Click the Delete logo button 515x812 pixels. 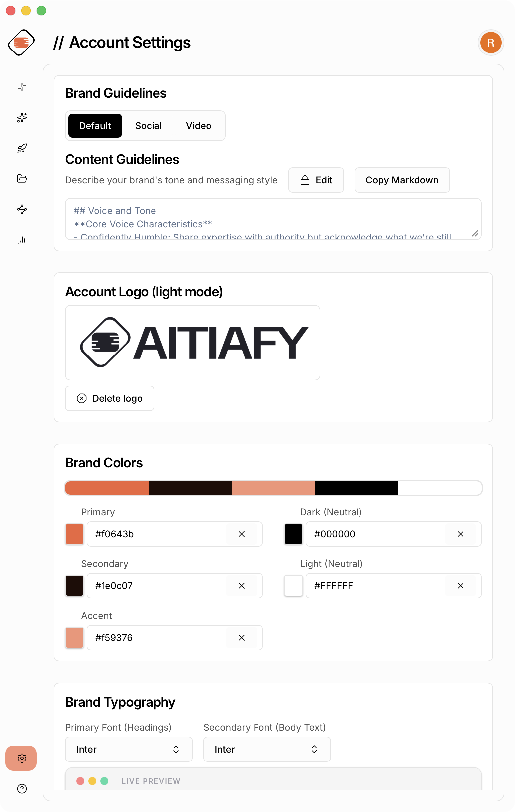click(110, 398)
